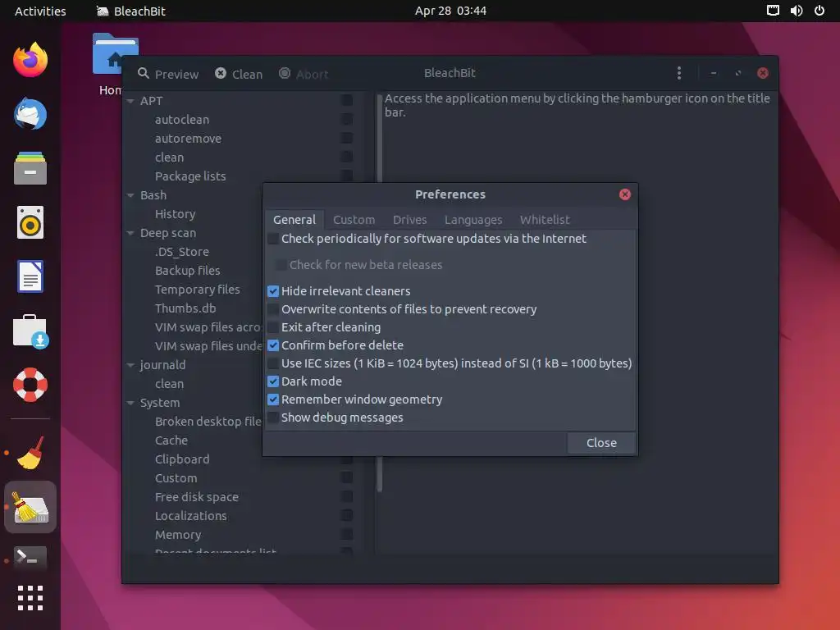Screen dimensions: 840x630
Task: Launch Thunderbird mail from the dock
Action: tap(30, 113)
